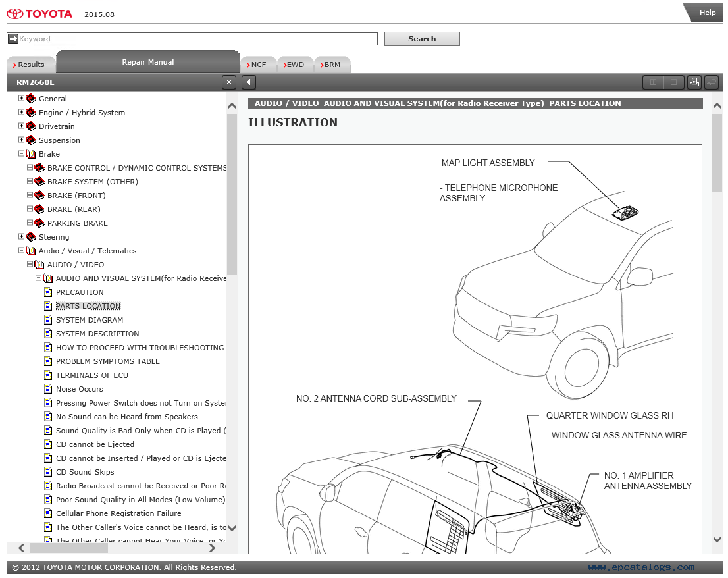The image size is (728, 578).
Task: Open the BRM tab
Action: pos(332,65)
